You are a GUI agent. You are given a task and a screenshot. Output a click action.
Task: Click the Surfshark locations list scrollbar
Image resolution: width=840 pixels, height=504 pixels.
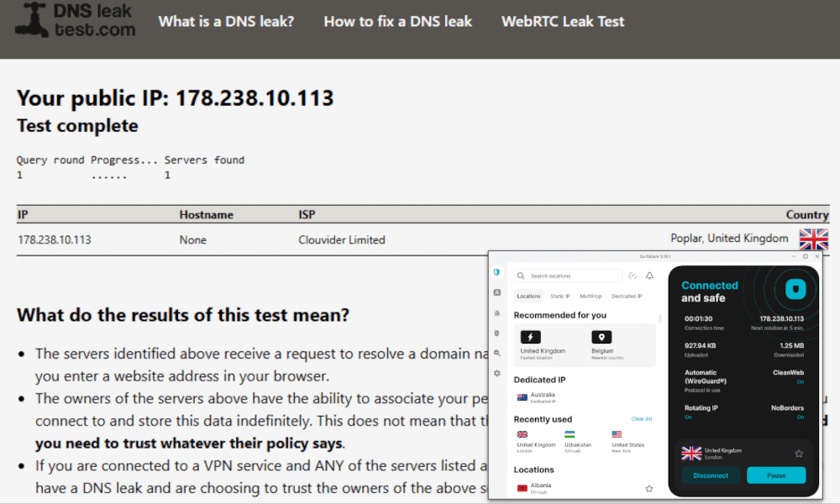pyautogui.click(x=660, y=318)
